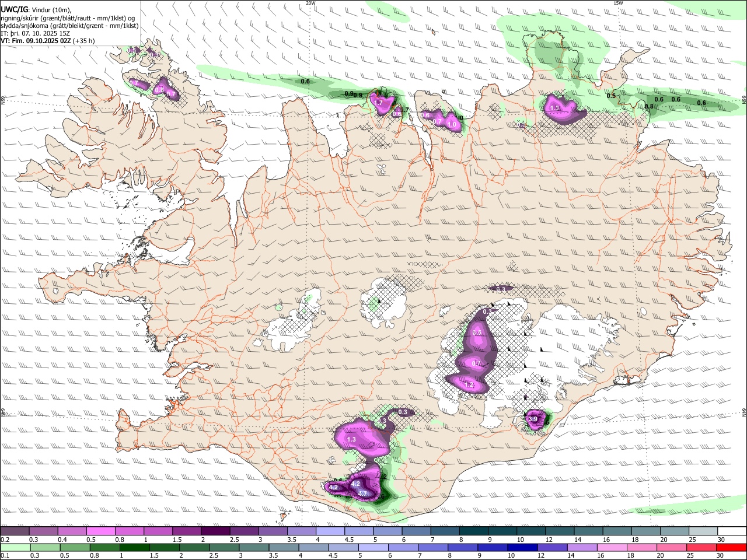Click the "UWC/IG: Vindur (10m)" title line
The width and height of the screenshot is (747, 560).
[36, 9]
